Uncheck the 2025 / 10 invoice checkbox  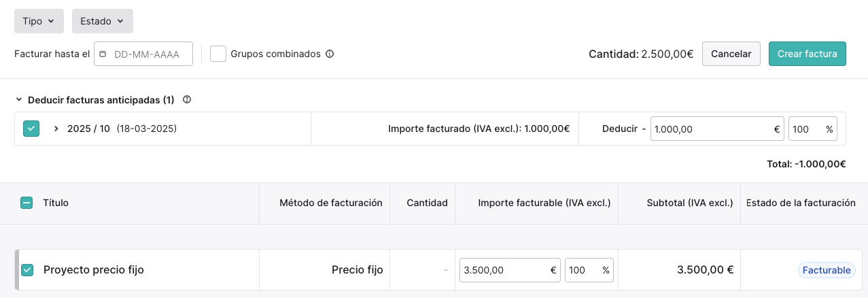coord(31,129)
